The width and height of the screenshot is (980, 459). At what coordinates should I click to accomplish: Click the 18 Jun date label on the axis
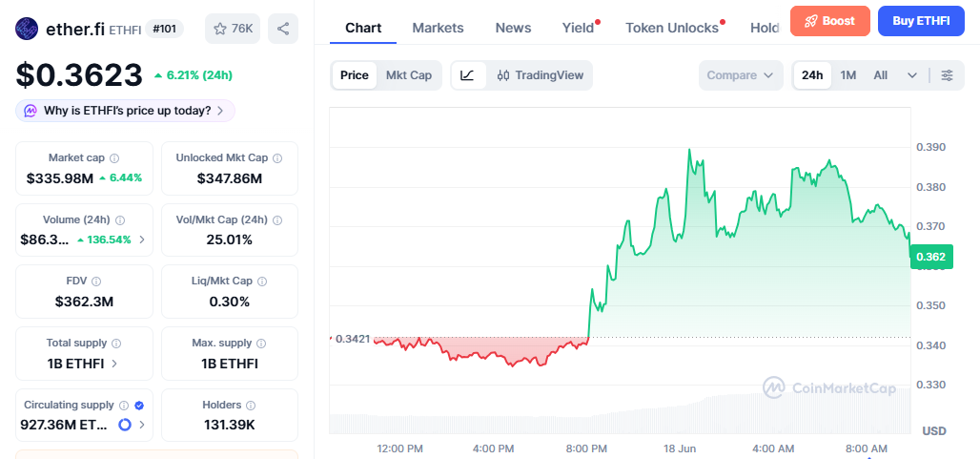click(682, 449)
